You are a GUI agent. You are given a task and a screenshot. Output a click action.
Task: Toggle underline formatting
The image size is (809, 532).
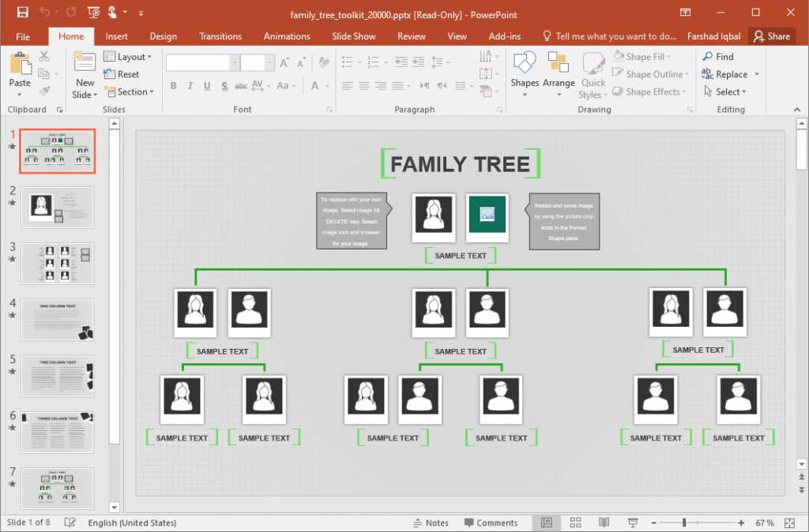tap(207, 86)
